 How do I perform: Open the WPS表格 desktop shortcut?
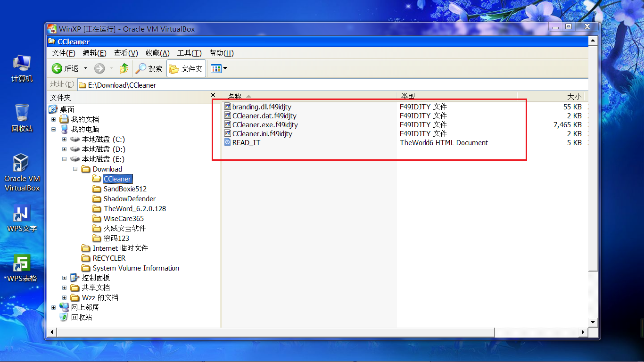[22, 268]
